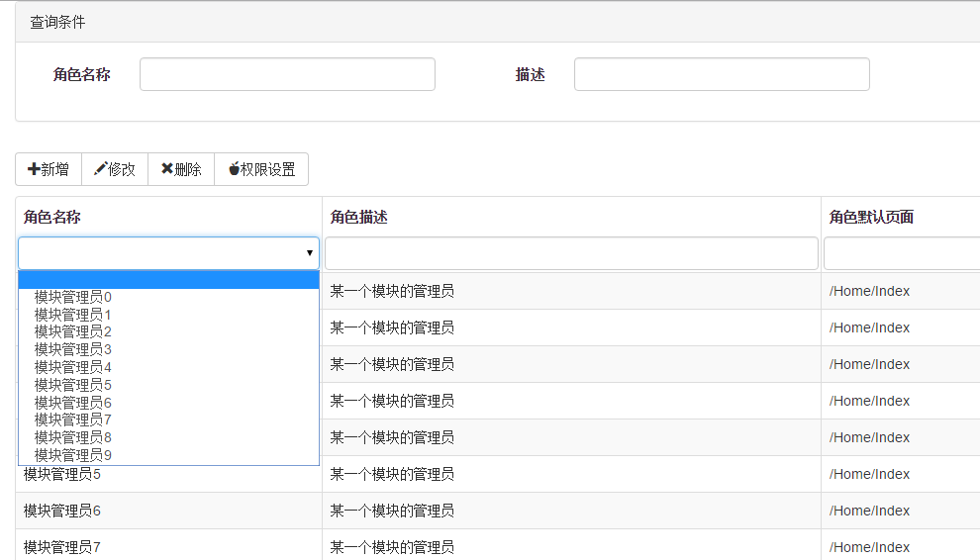Viewport: 980px width, 560px height.
Task: Click /Home/Index in the 模块管理员5 row
Action: click(869, 474)
